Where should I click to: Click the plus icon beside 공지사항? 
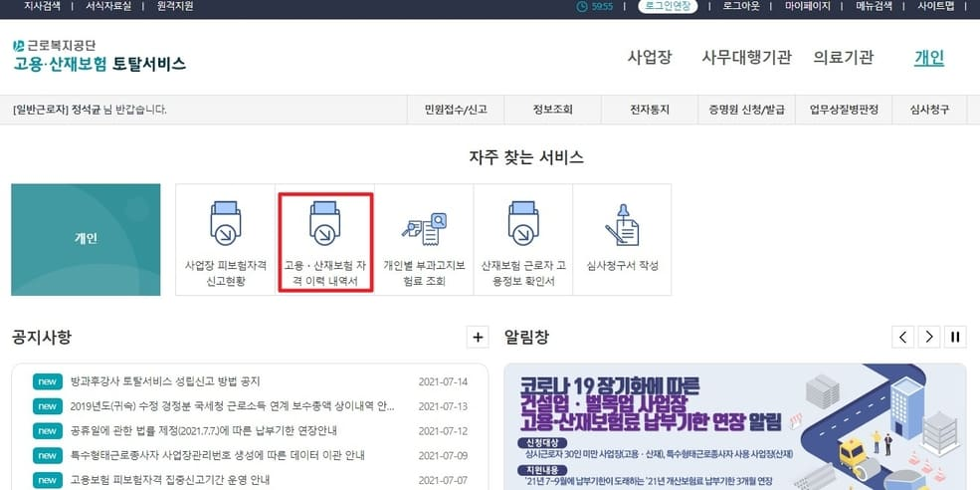(478, 338)
